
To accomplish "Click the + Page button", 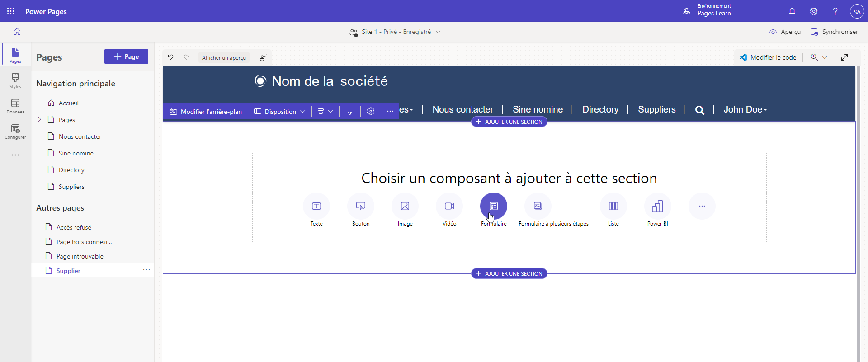I will (x=126, y=56).
